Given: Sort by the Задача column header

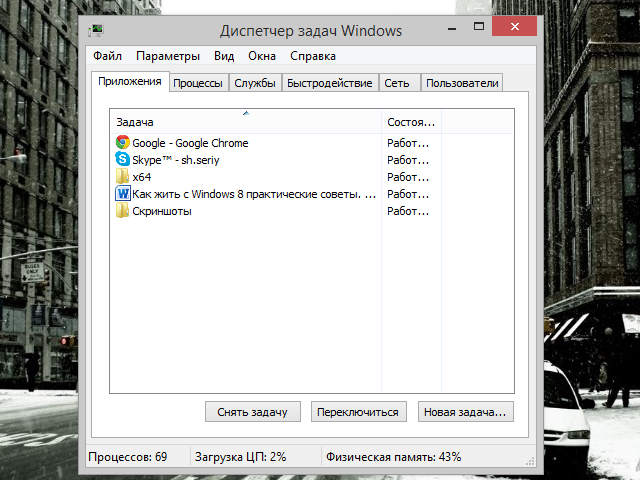Looking at the screenshot, I should pos(246,122).
